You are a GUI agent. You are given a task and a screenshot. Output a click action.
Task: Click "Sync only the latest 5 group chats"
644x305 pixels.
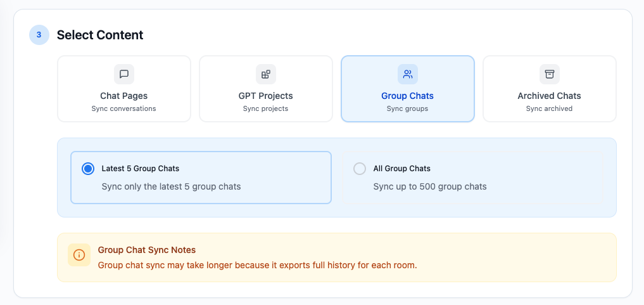[171, 186]
